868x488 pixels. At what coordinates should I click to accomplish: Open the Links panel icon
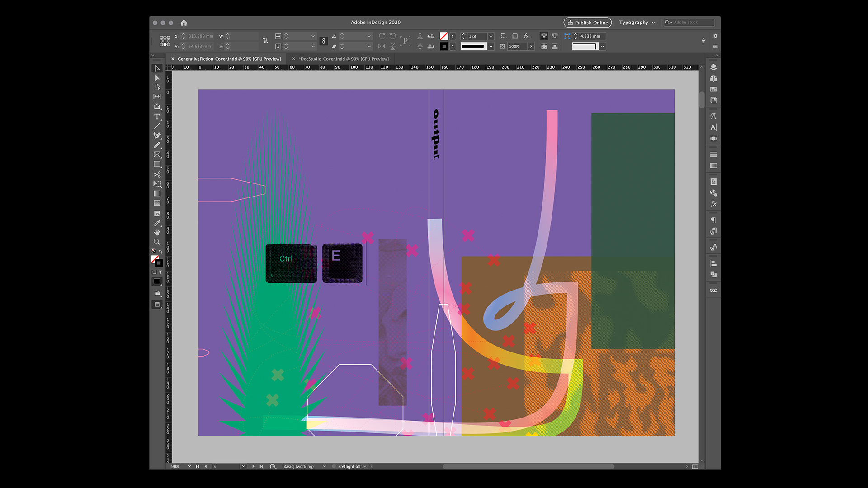point(713,291)
